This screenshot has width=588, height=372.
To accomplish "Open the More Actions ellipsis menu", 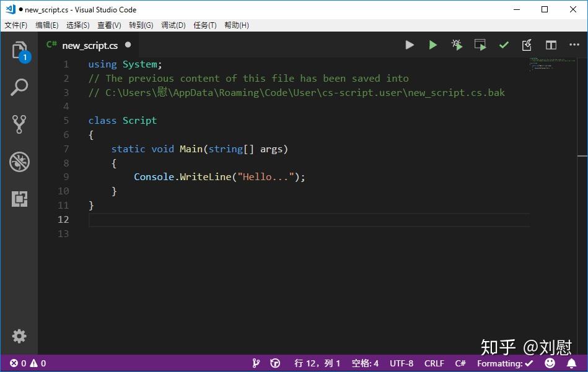I will click(x=574, y=45).
